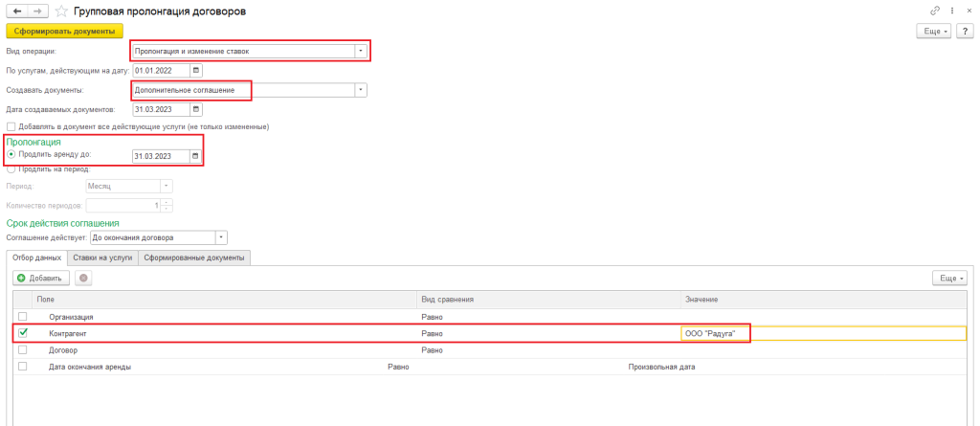This screenshot has width=980, height=426.
Task: Click the back navigation arrow
Action: 16,11
